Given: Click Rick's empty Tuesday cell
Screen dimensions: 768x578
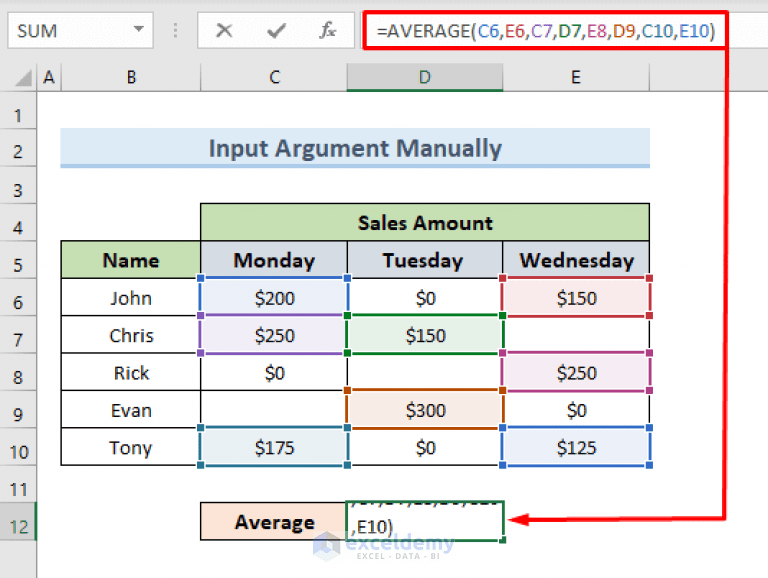Looking at the screenshot, I should point(425,372).
